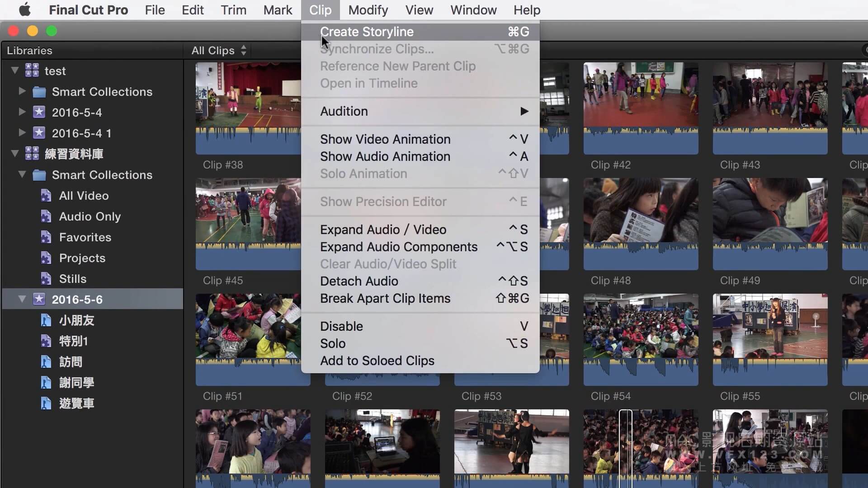
Task: Select the Clip #43 thumbnail
Action: pos(770,108)
